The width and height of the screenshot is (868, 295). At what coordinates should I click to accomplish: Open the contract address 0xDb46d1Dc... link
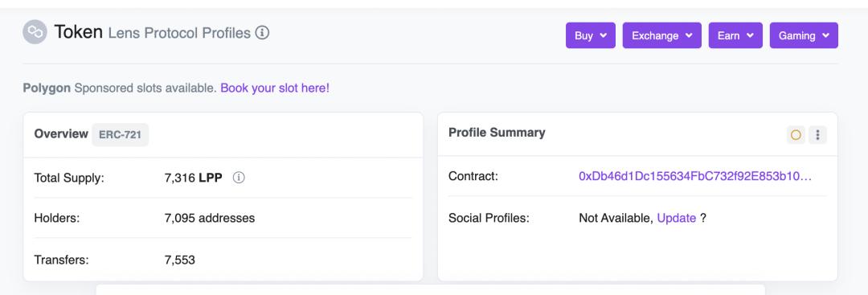pyautogui.click(x=695, y=176)
